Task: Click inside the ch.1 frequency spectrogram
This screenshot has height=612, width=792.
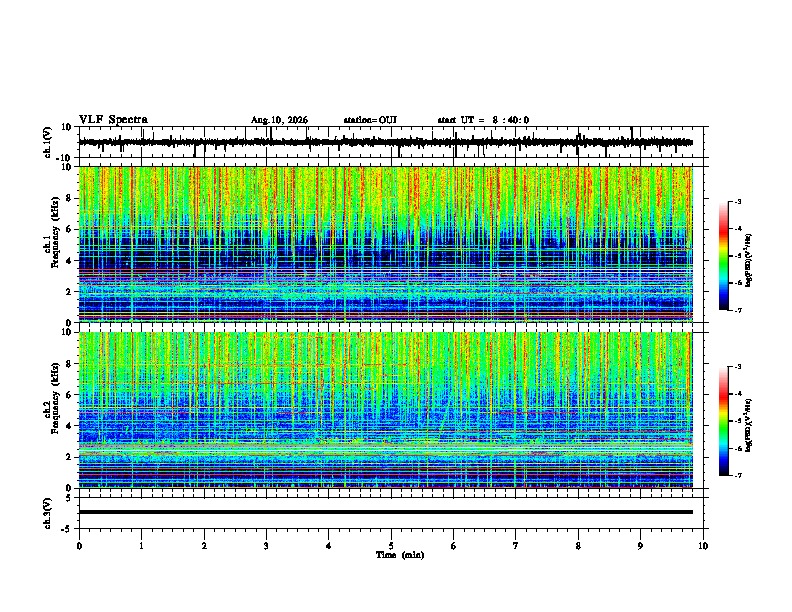Action: (x=386, y=244)
